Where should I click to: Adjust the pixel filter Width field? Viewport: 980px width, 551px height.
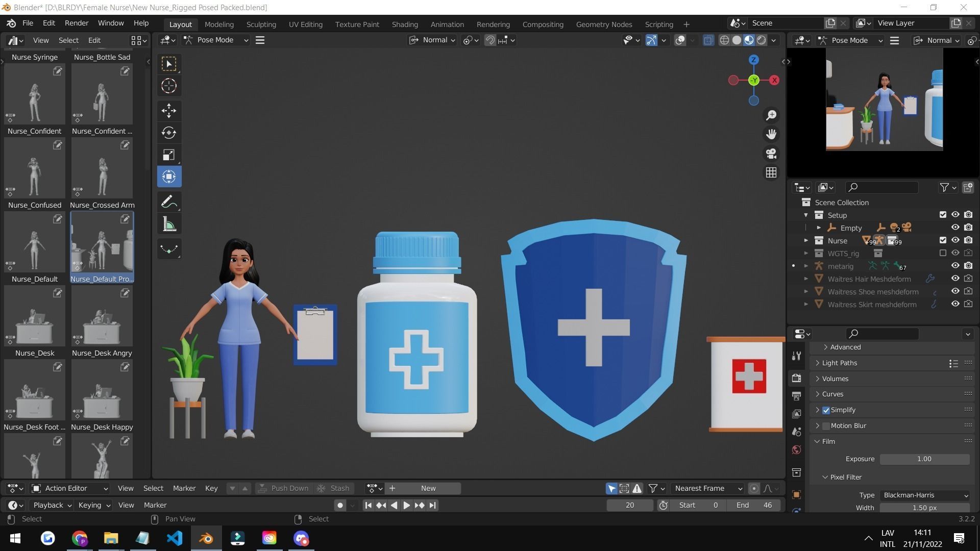(924, 508)
